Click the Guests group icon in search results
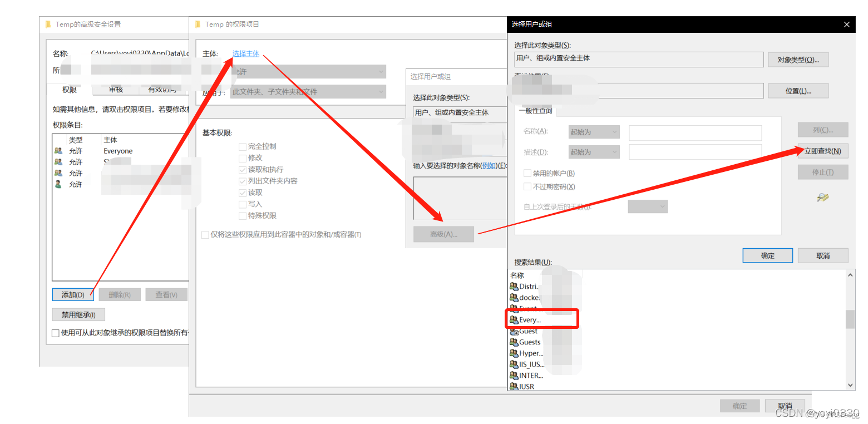The width and height of the screenshot is (868, 424). tap(514, 342)
